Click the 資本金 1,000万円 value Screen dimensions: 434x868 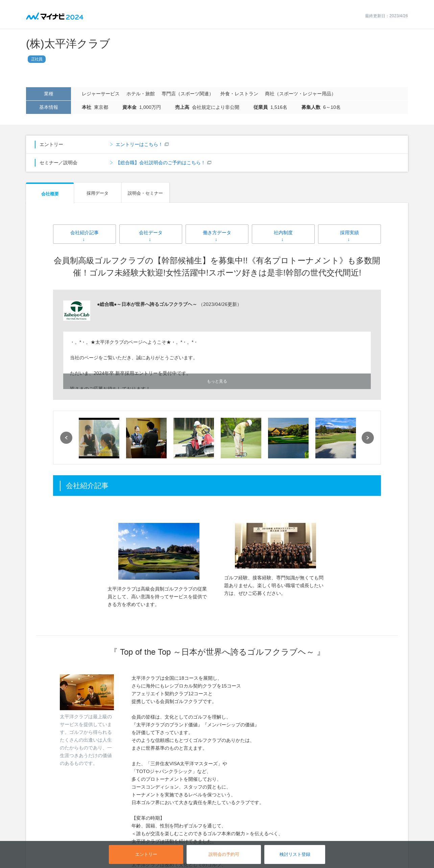(x=142, y=107)
